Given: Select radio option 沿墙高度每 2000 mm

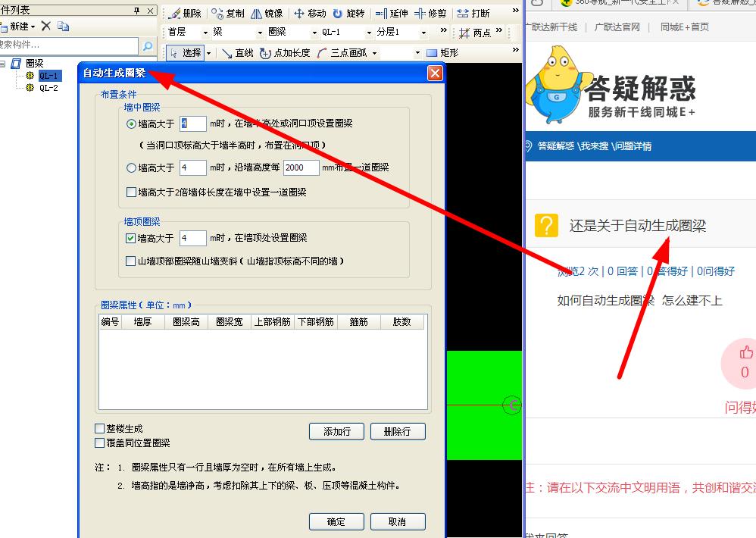Looking at the screenshot, I should [130, 167].
